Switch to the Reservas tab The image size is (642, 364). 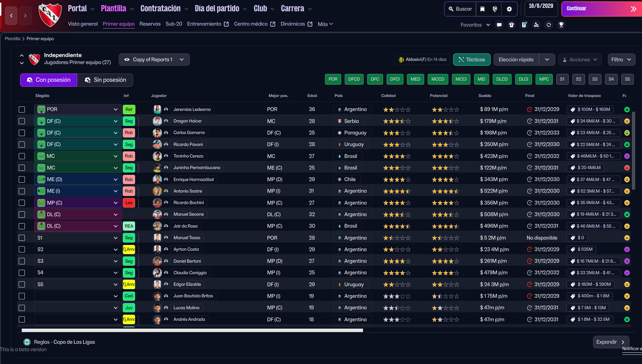pyautogui.click(x=150, y=24)
